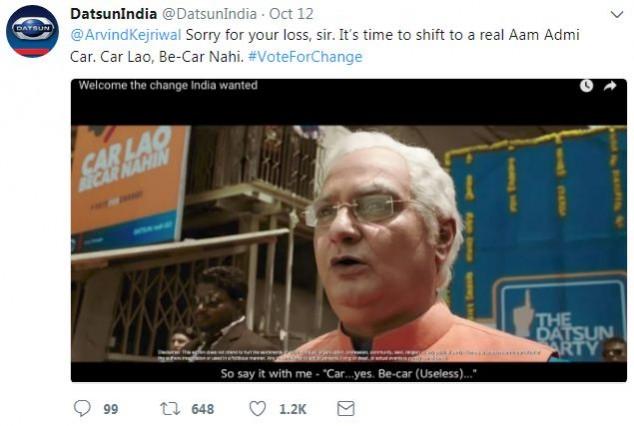
Task: Open the Oct 12 timestamp
Action: click(x=291, y=14)
